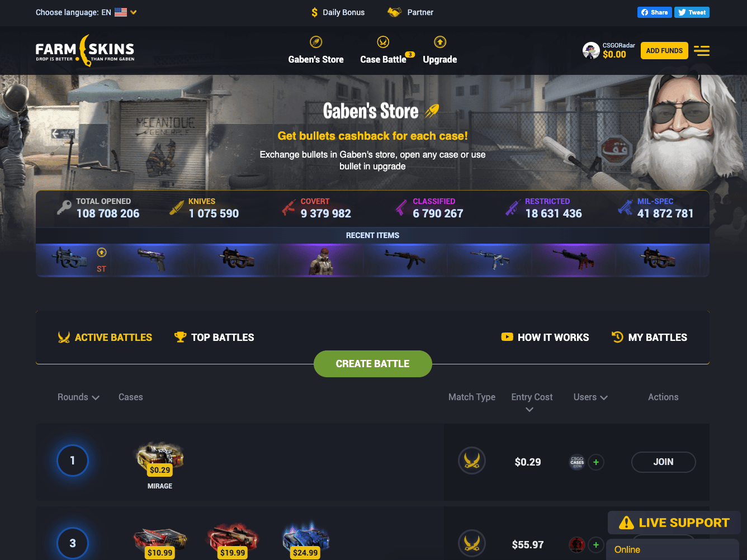
Task: Switch to the Top Battles tab
Action: (214, 337)
